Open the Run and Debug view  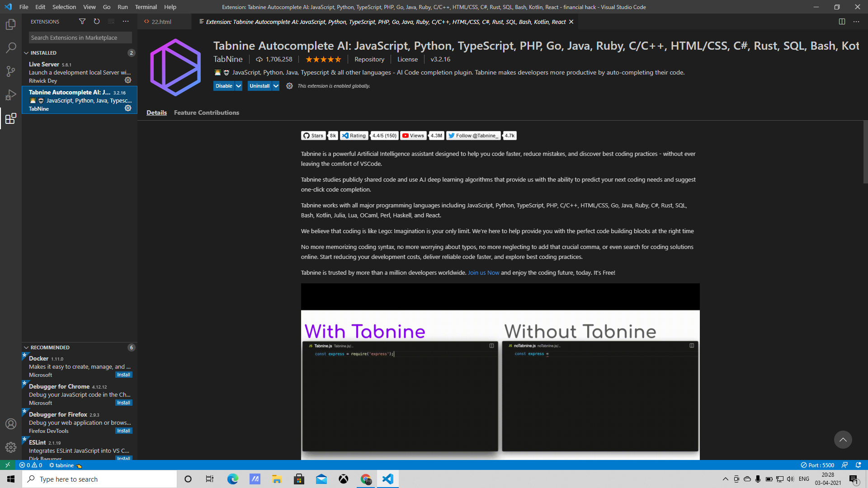click(11, 95)
